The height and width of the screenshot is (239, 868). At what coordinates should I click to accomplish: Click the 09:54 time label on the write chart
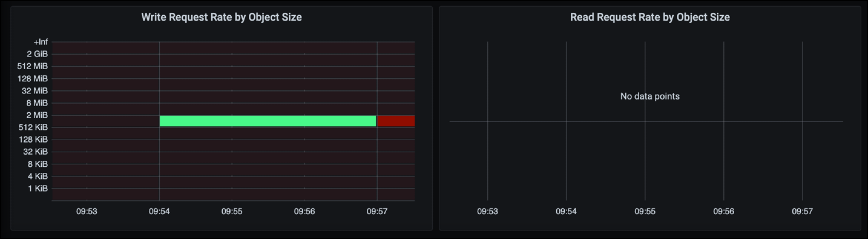click(x=159, y=211)
